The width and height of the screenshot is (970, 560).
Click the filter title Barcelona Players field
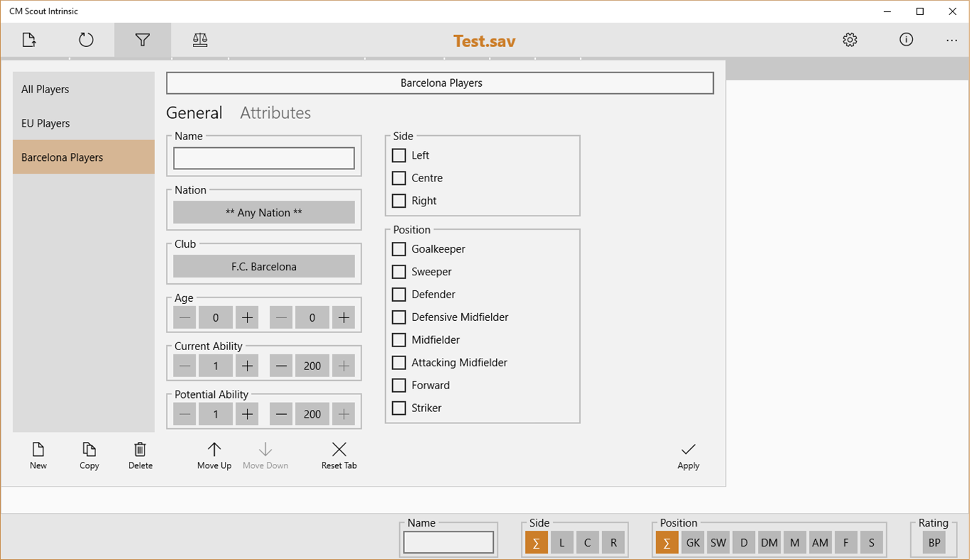click(x=440, y=83)
